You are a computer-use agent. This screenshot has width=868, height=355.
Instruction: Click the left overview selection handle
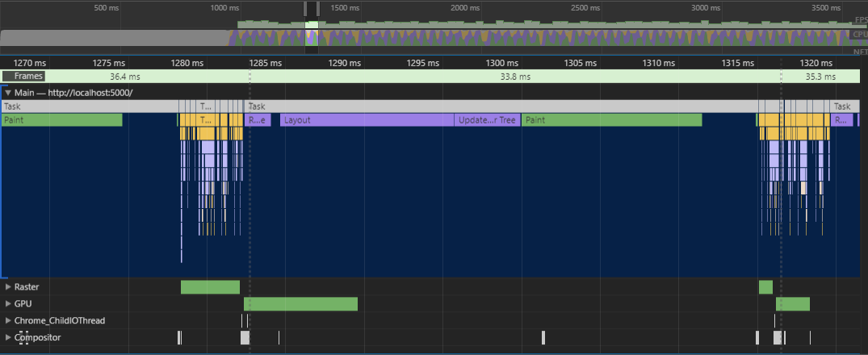[x=306, y=9]
